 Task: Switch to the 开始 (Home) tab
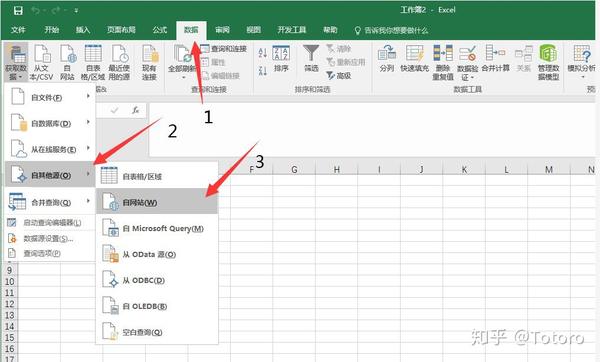[51, 30]
